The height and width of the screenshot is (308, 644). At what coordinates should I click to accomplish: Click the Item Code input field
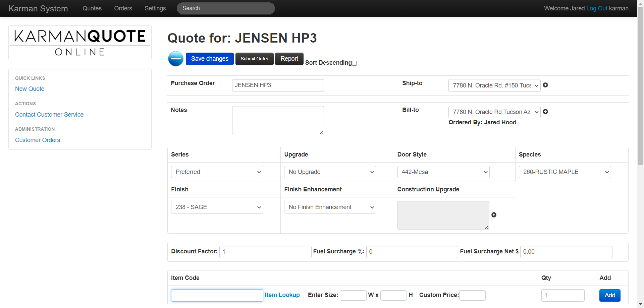[x=217, y=295]
